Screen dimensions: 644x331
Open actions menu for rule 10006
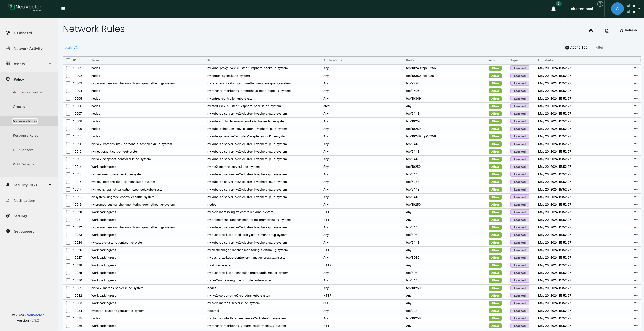pyautogui.click(x=635, y=106)
